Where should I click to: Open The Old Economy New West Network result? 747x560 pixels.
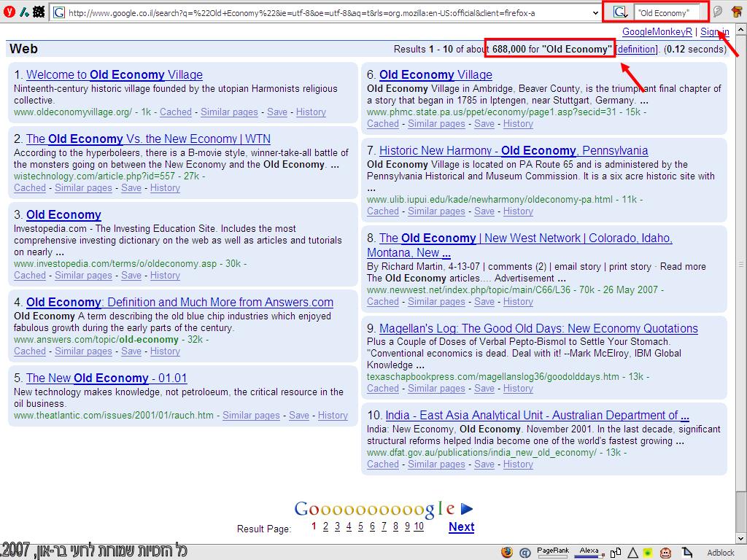click(519, 245)
